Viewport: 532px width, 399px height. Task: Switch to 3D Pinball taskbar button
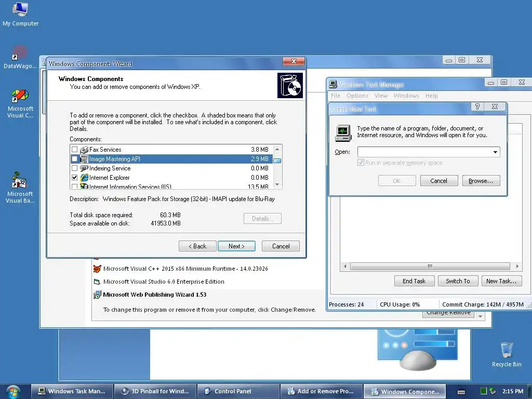[x=155, y=391]
